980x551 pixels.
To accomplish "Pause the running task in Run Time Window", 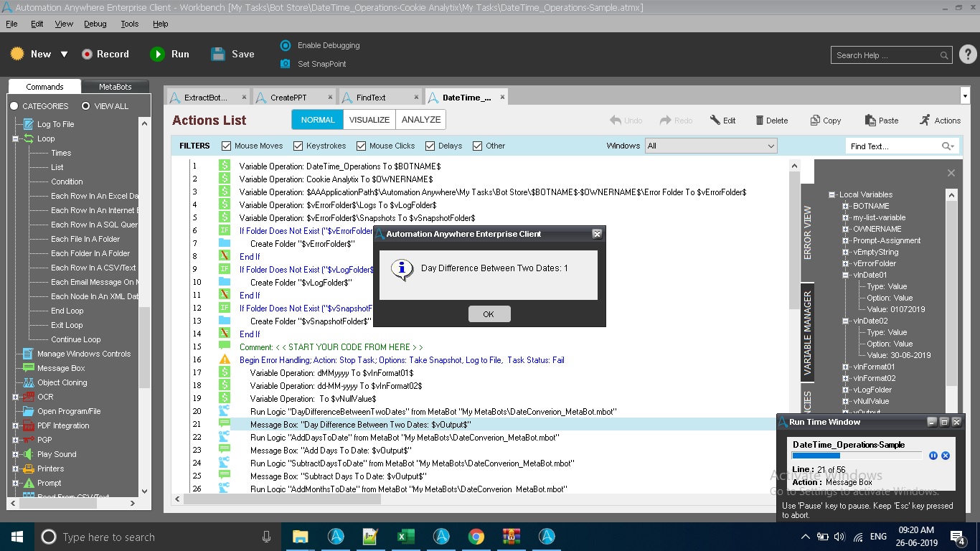I will point(933,456).
